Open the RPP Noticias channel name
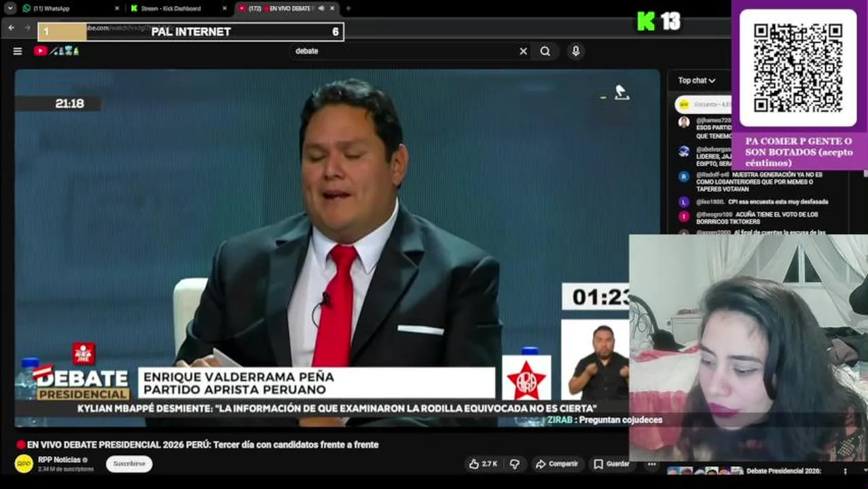 59,460
